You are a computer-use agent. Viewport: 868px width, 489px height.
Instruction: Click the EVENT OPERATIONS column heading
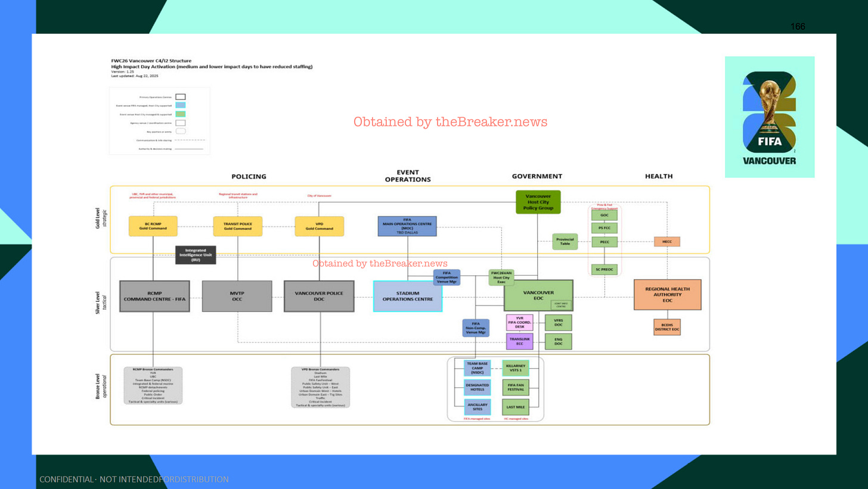(408, 176)
